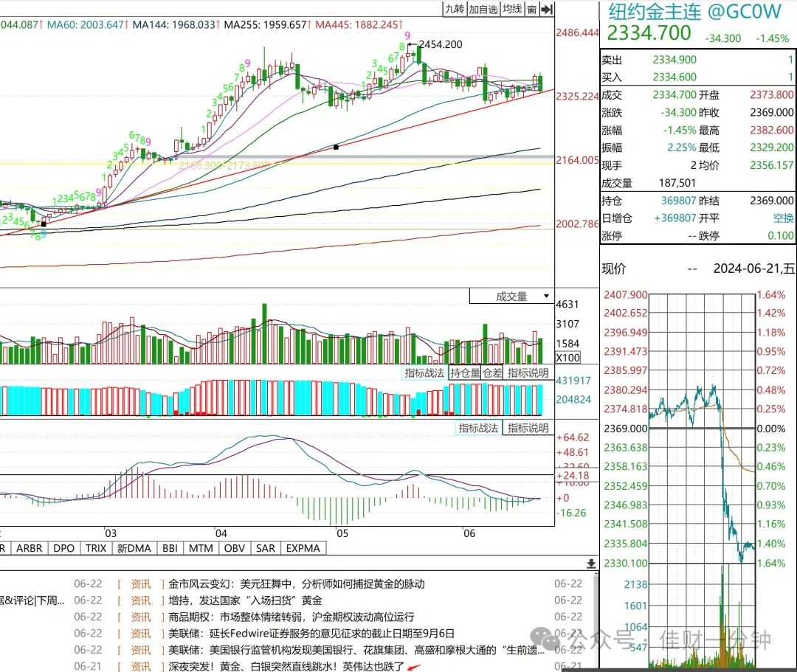Switch to the ARBR indicator tab
Viewport: 797px width, 672px height.
29,548
